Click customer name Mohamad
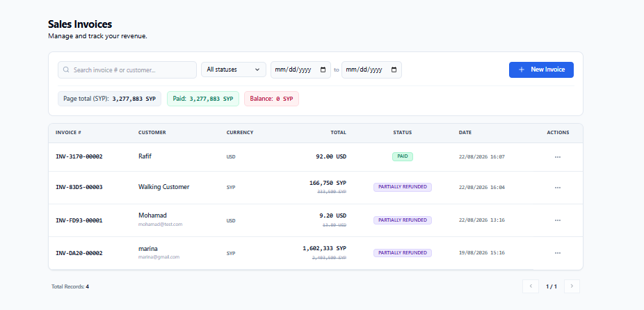This screenshot has height=310, width=644. click(x=152, y=215)
